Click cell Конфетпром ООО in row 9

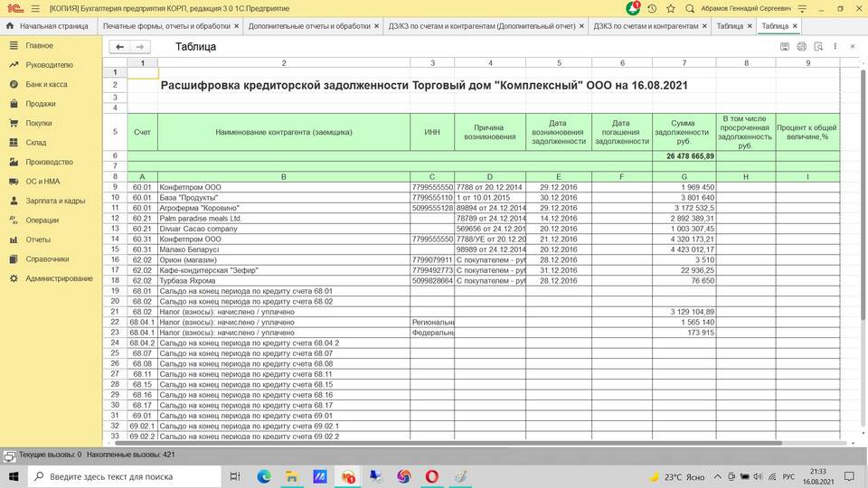(284, 187)
